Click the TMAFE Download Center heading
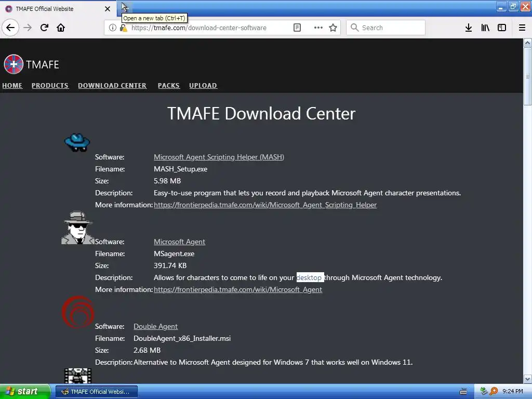Image resolution: width=532 pixels, height=399 pixels. coord(261,113)
